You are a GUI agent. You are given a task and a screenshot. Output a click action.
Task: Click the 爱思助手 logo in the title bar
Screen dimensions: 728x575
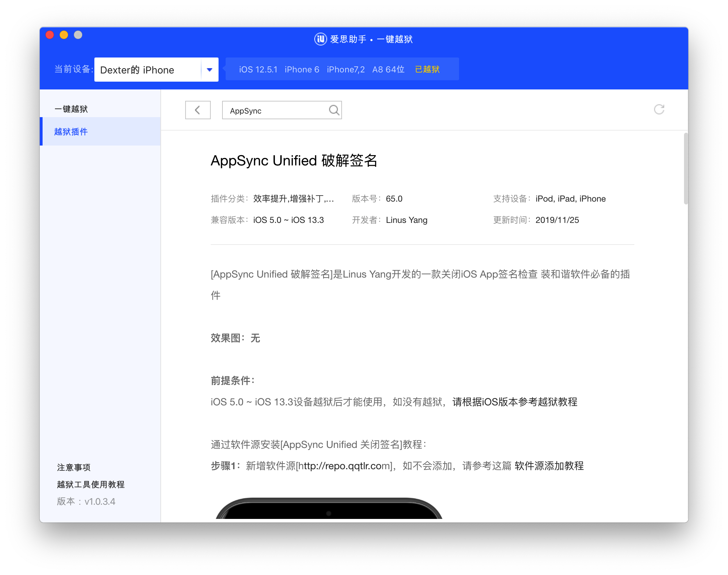click(319, 39)
